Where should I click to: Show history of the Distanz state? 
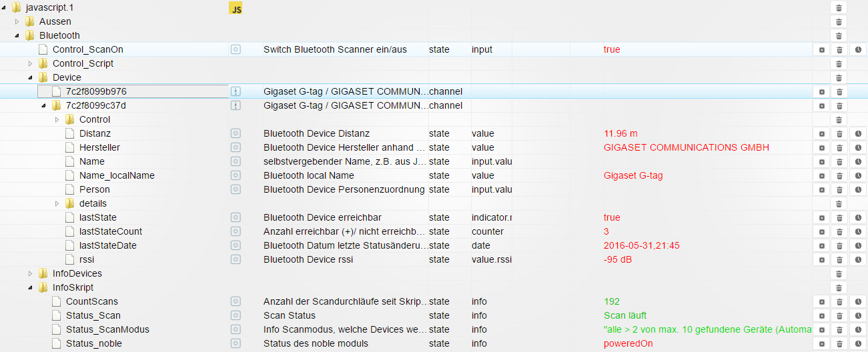pyautogui.click(x=858, y=133)
